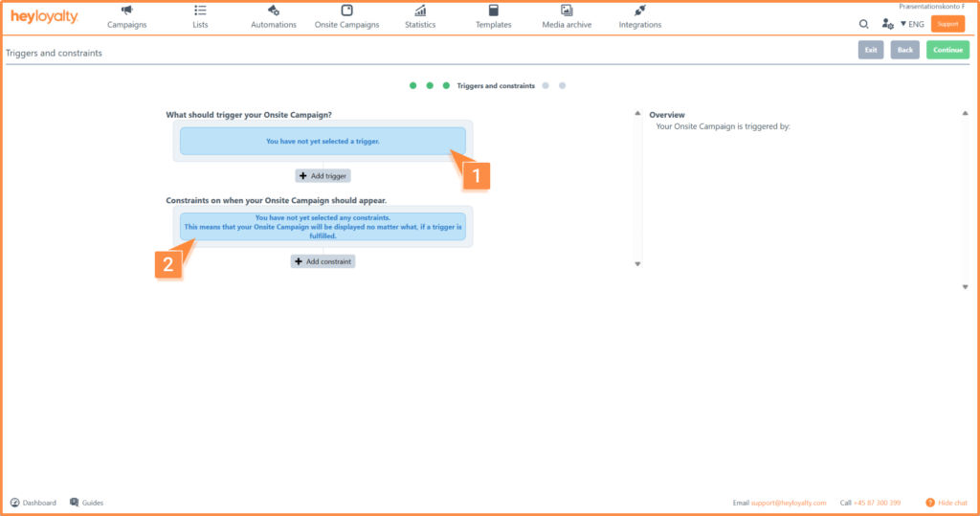
Task: Open Campaigns megaphone icon in navigation
Action: pos(126,11)
